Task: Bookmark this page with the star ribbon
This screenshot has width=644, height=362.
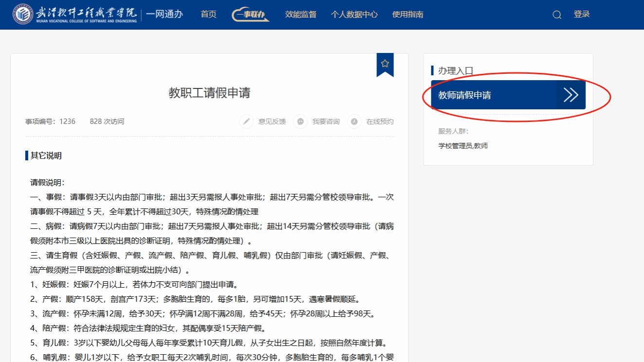Action: [x=385, y=64]
